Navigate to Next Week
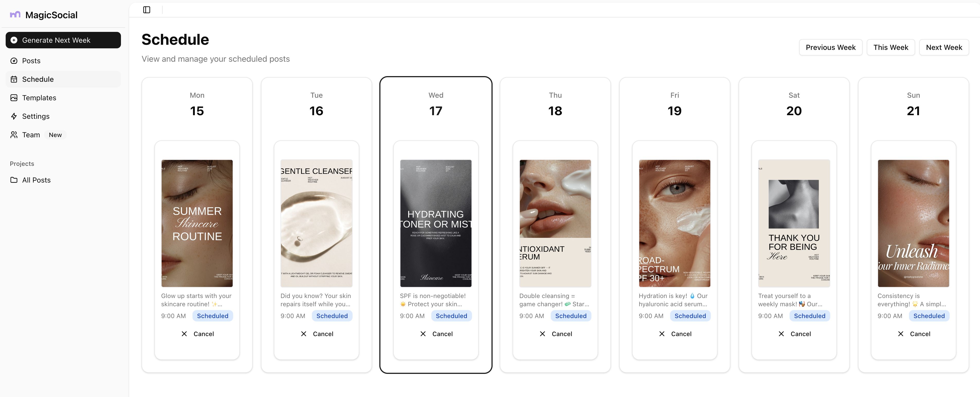The height and width of the screenshot is (397, 980). tap(944, 48)
